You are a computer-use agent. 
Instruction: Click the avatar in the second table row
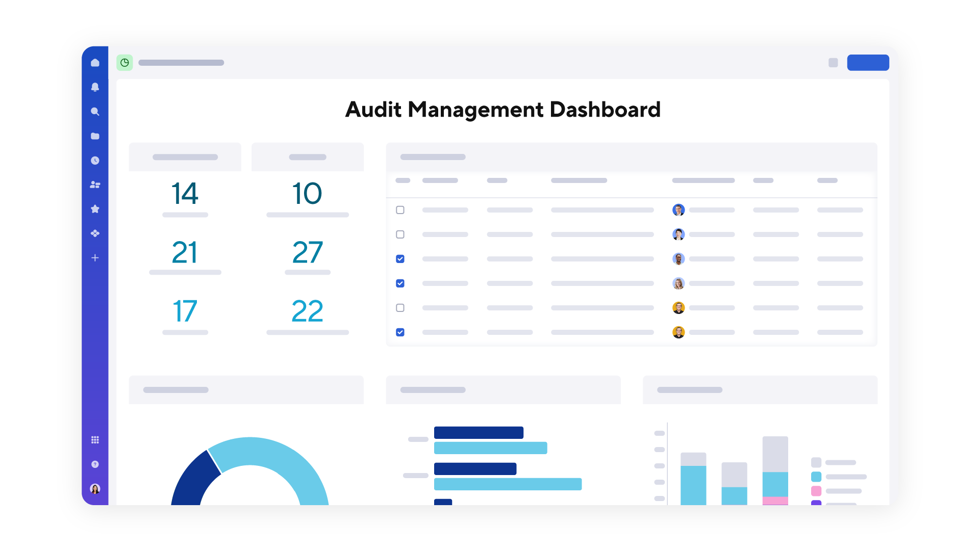(679, 234)
